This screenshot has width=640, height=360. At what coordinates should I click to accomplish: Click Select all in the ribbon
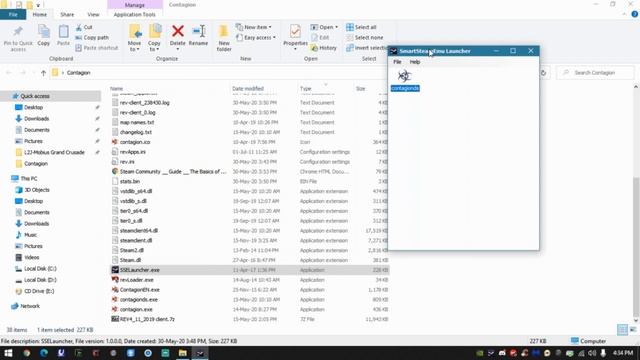pos(361,27)
